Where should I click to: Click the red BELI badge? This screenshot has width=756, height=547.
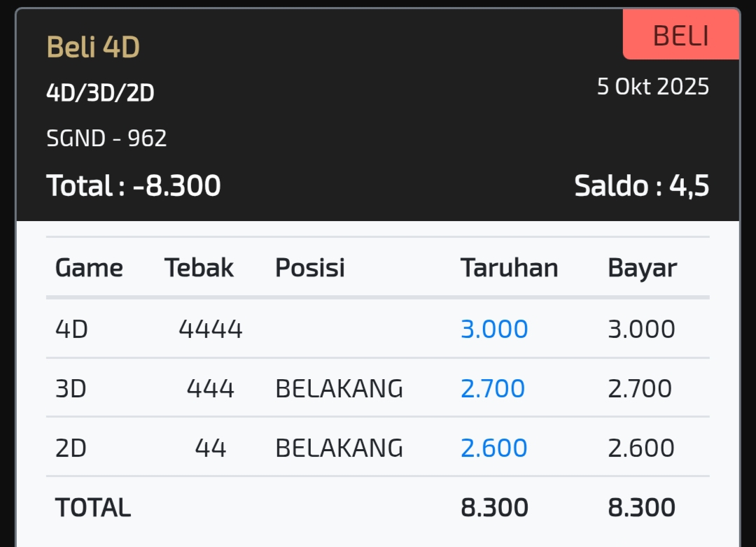click(x=680, y=36)
